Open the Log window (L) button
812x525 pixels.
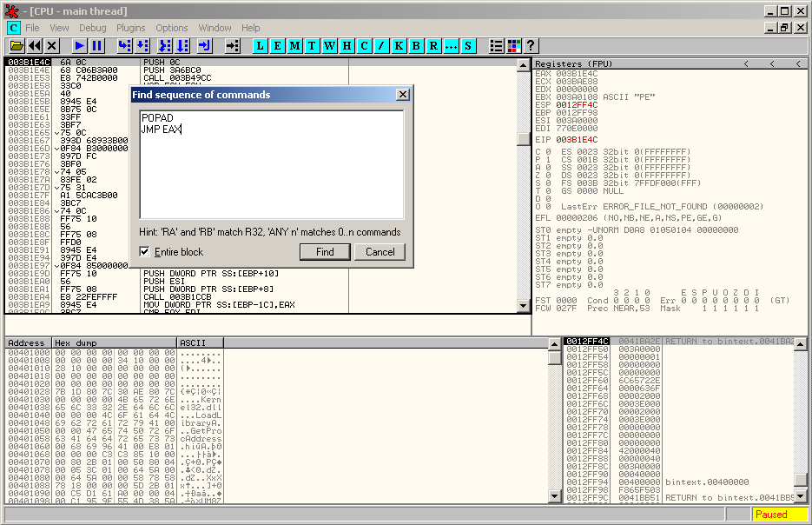tap(261, 45)
